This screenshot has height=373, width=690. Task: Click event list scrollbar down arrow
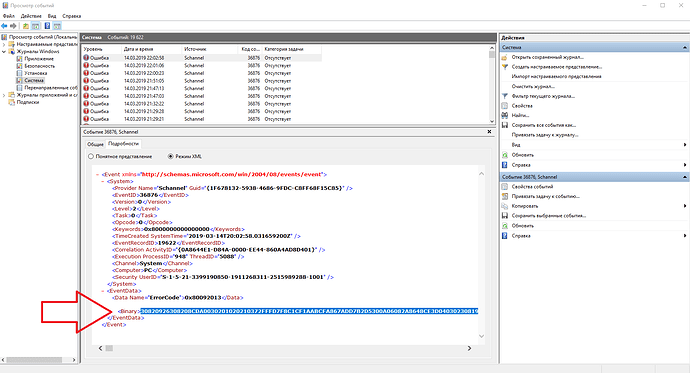click(x=492, y=121)
